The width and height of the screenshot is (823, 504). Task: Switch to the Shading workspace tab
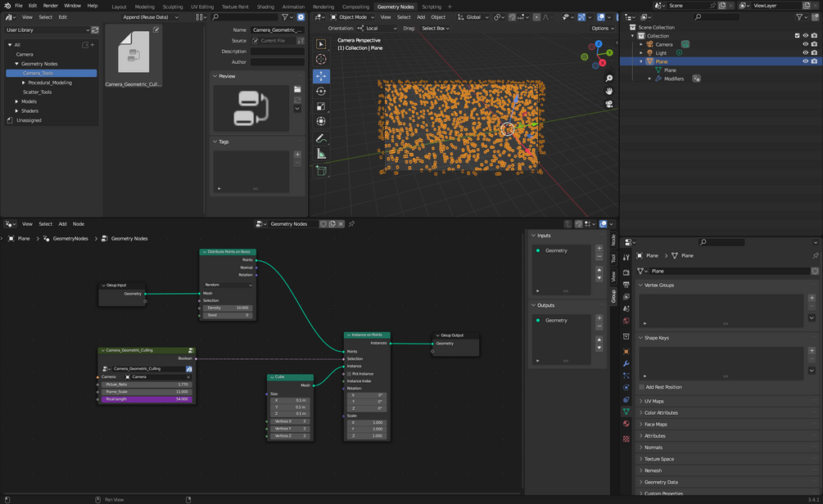click(x=265, y=6)
